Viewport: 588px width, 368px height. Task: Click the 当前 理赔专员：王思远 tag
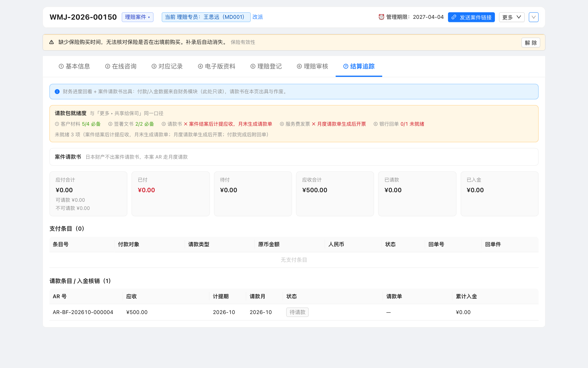(206, 17)
